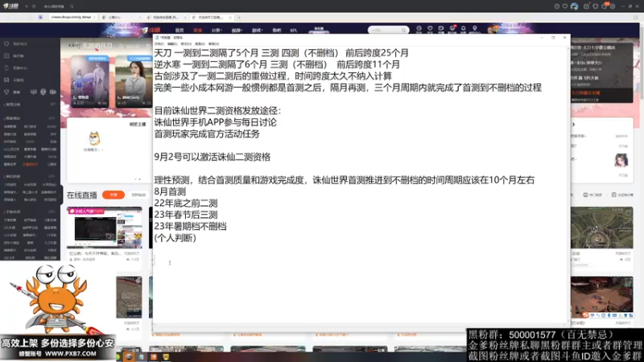Click the second sidebar square icon
The height and width of the screenshot is (362, 644).
click(x=6, y=56)
